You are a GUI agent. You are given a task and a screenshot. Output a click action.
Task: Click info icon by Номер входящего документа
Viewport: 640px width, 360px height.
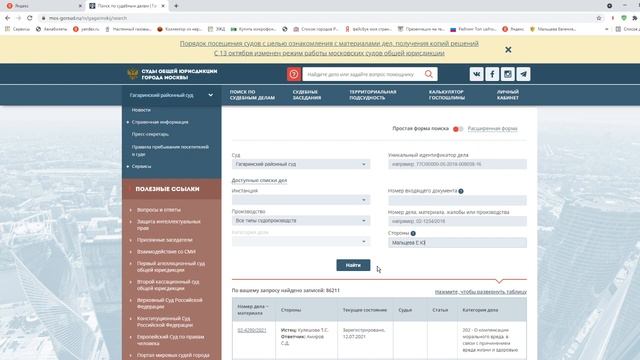pyautogui.click(x=461, y=191)
